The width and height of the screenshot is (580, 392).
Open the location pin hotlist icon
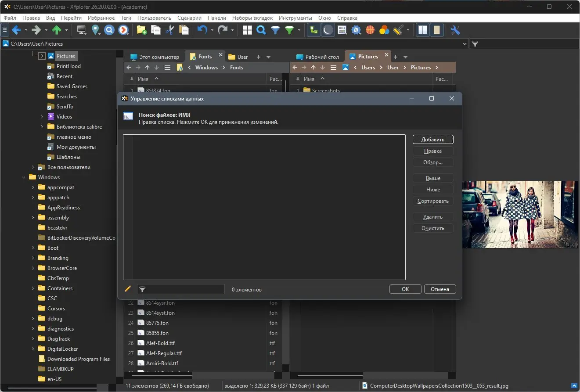tap(95, 30)
